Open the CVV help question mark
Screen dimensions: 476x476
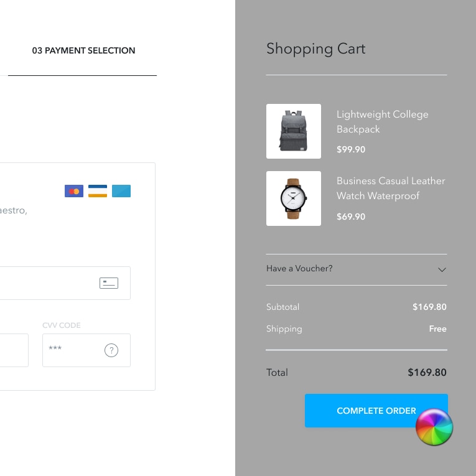pos(111,350)
